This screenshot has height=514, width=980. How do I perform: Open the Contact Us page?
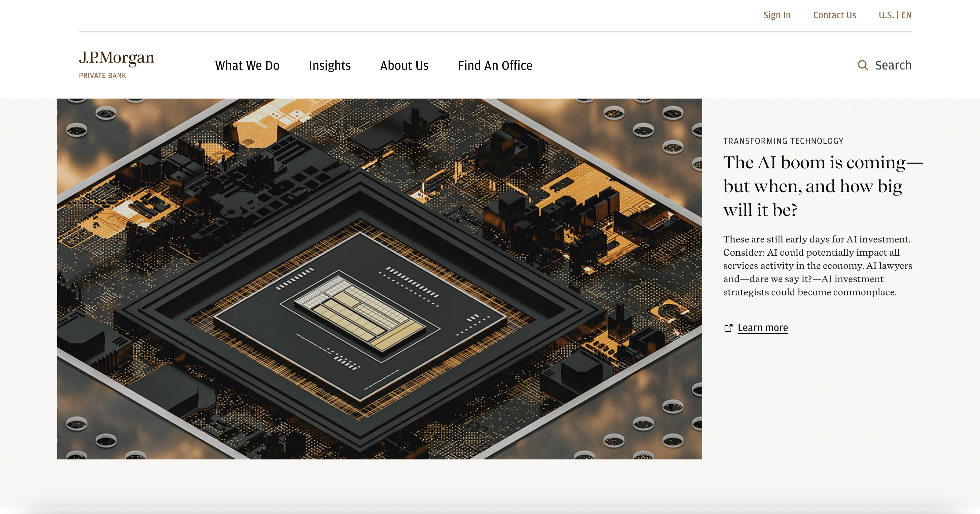point(835,15)
